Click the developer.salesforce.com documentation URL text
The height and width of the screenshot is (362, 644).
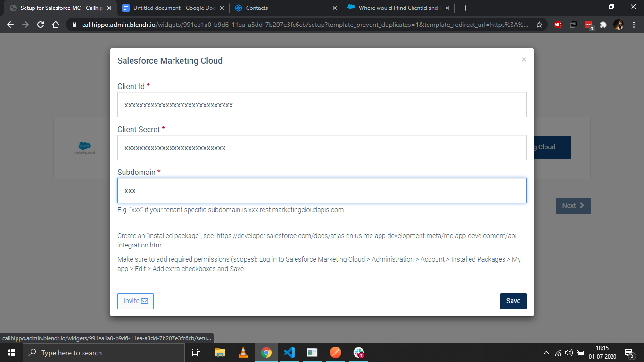point(318,240)
